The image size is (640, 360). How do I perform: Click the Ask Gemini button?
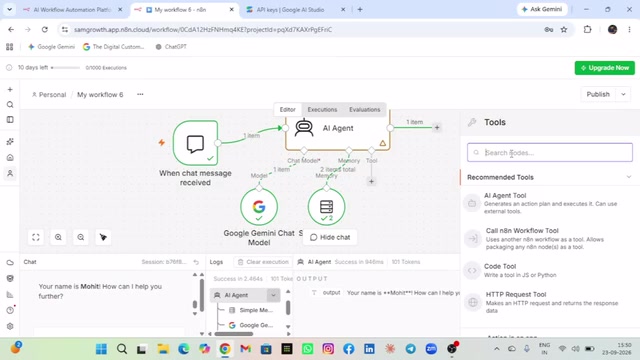542,9
